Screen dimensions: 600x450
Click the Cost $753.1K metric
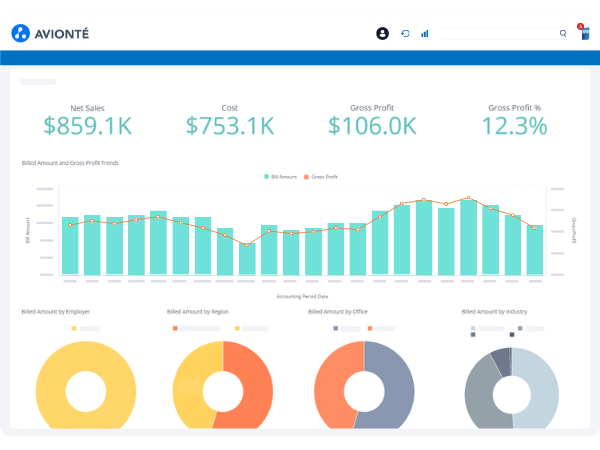click(229, 125)
